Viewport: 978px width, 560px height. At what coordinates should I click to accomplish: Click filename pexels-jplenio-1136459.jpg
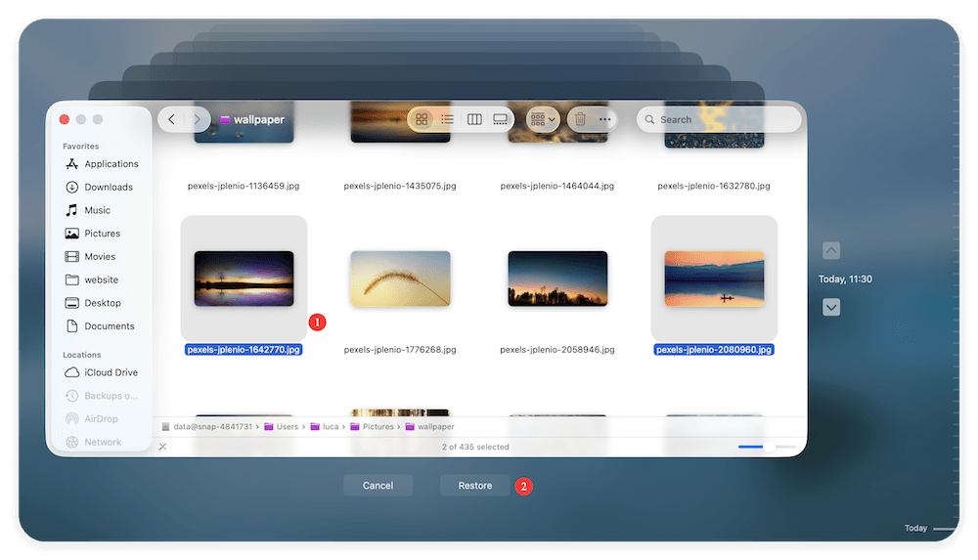(244, 186)
